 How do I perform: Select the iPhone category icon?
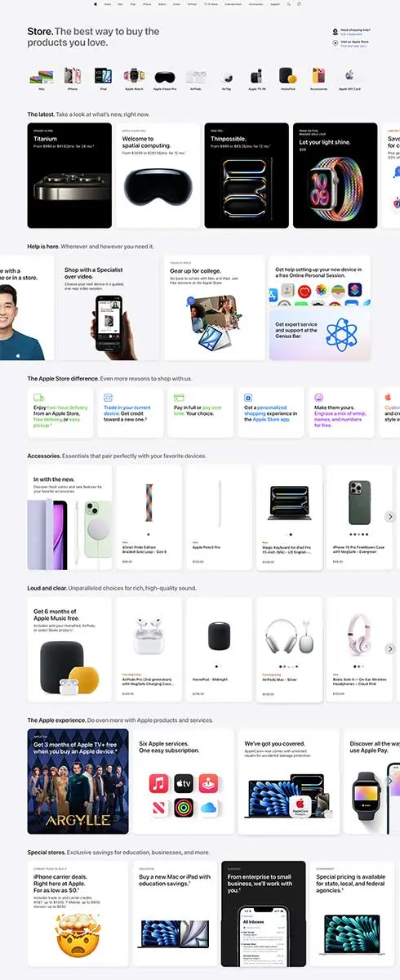pos(73,76)
